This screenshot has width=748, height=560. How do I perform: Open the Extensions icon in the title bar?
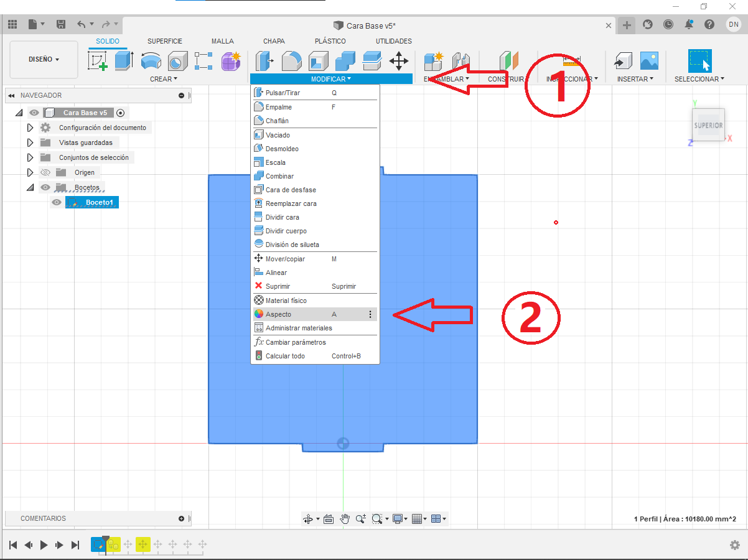[648, 25]
